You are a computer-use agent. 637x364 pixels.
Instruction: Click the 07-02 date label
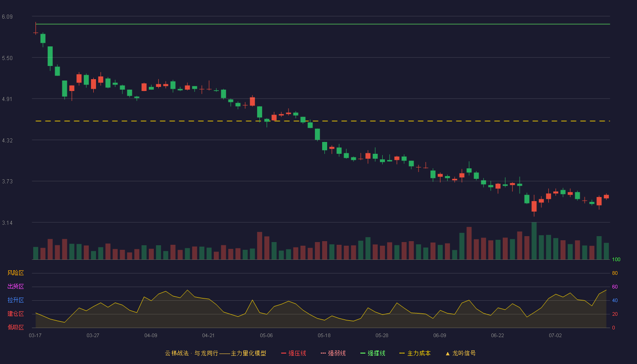pyautogui.click(x=555, y=335)
